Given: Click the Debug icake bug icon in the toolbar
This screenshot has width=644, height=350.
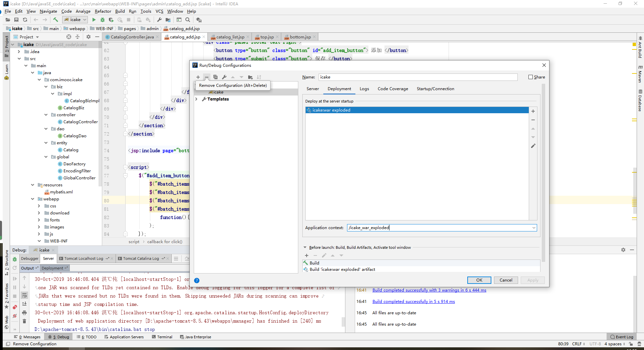Looking at the screenshot, I should coord(103,20).
